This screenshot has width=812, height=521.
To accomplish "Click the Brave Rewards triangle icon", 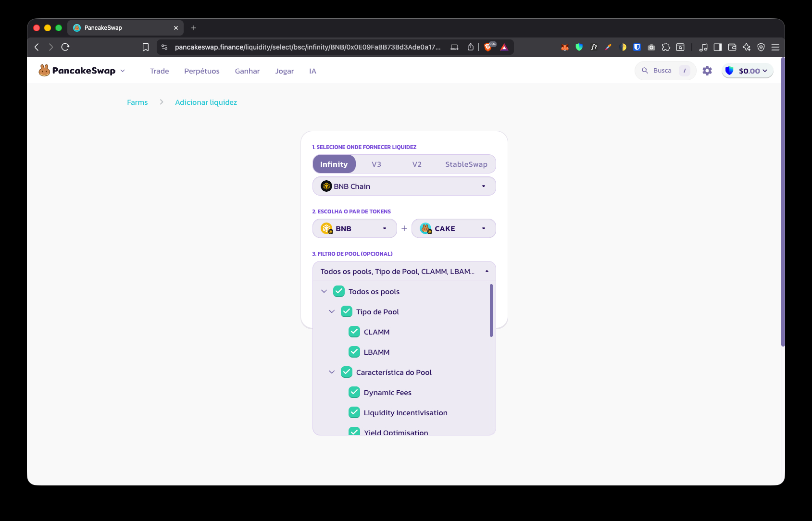I will pyautogui.click(x=504, y=47).
